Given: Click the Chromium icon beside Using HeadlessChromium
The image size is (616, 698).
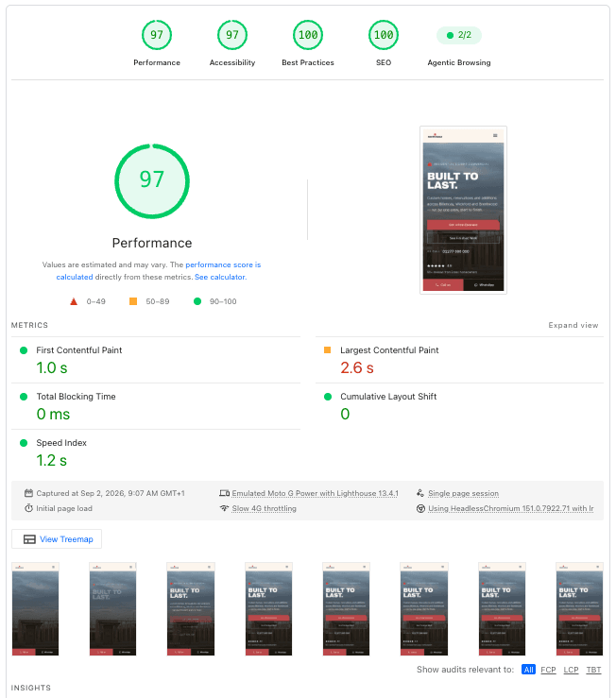Looking at the screenshot, I should point(420,508).
